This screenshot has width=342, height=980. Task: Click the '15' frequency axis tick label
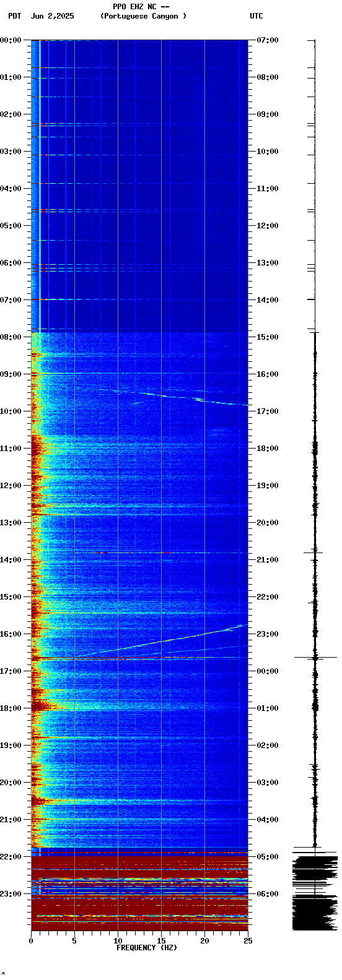[161, 941]
